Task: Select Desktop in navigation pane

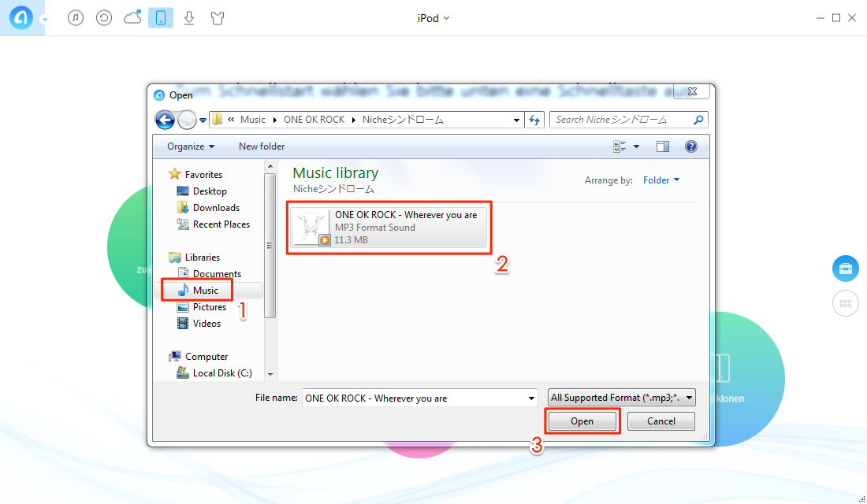Action: [x=202, y=191]
